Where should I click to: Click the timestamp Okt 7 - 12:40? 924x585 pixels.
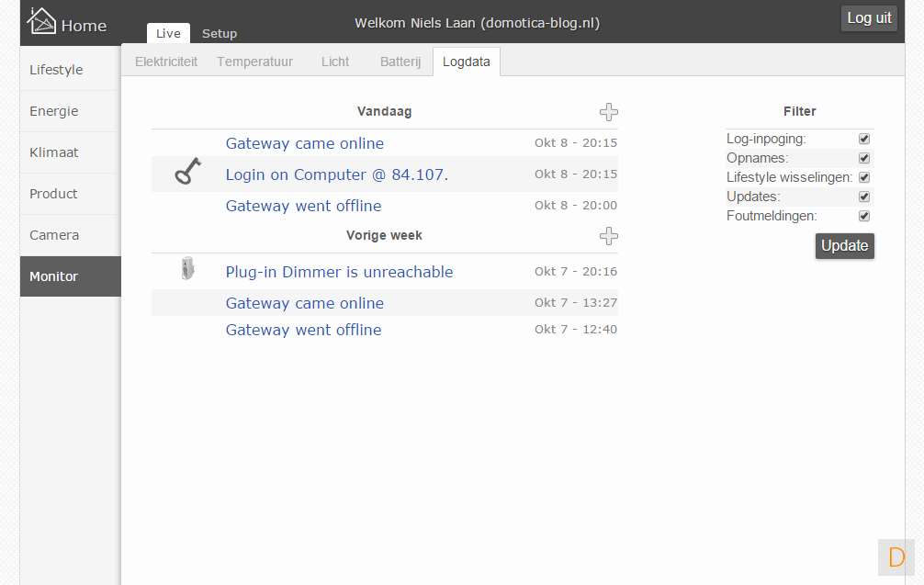click(576, 330)
